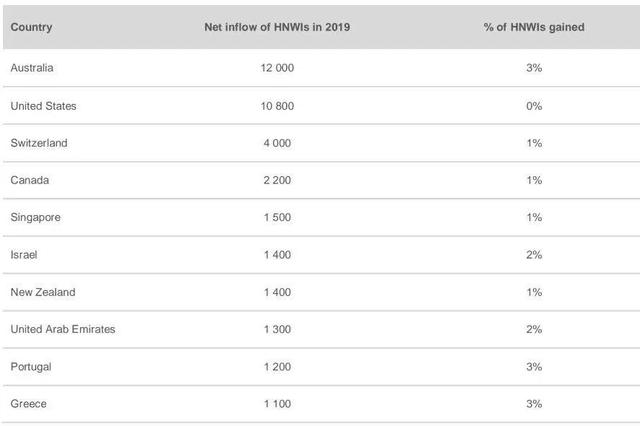Select the United States row label
The width and height of the screenshot is (640, 426).
43,106
